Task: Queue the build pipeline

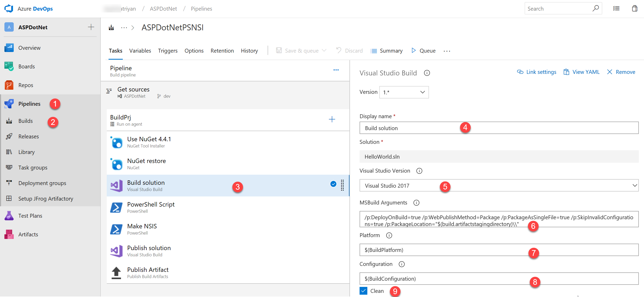Action: (424, 51)
